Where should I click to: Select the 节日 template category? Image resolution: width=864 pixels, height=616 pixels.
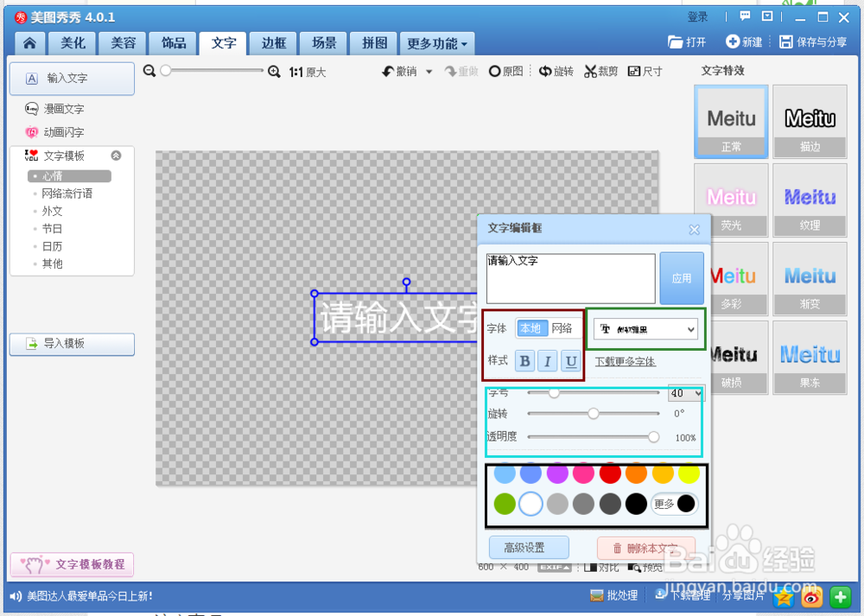tap(52, 229)
